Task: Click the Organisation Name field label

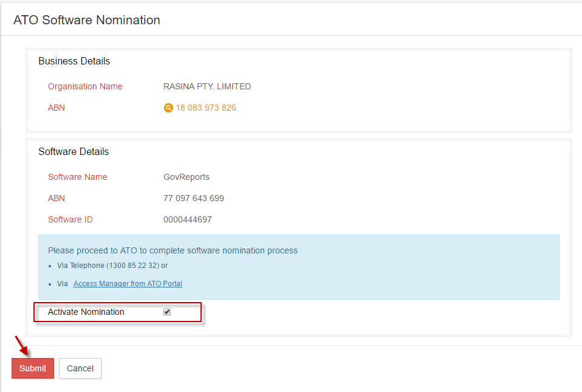Action: [85, 86]
